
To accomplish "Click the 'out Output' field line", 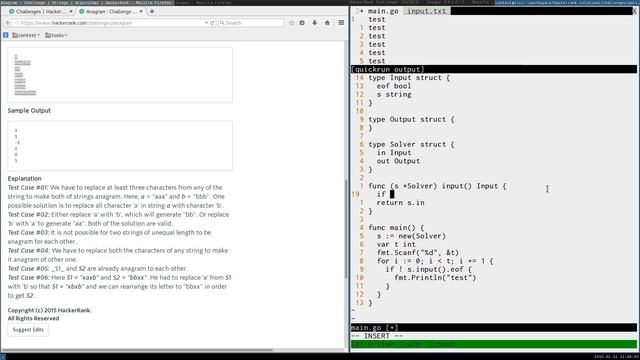I will click(x=398, y=161).
